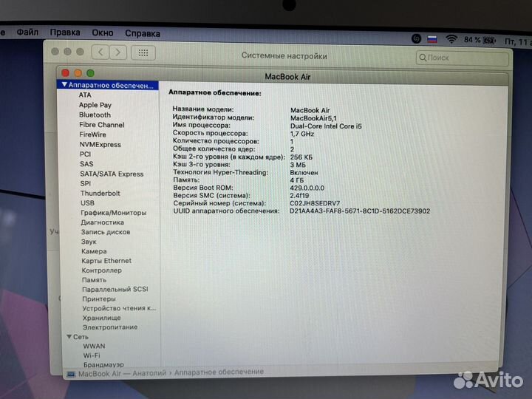Click the L3 cache value 3 МБ

tap(298, 165)
